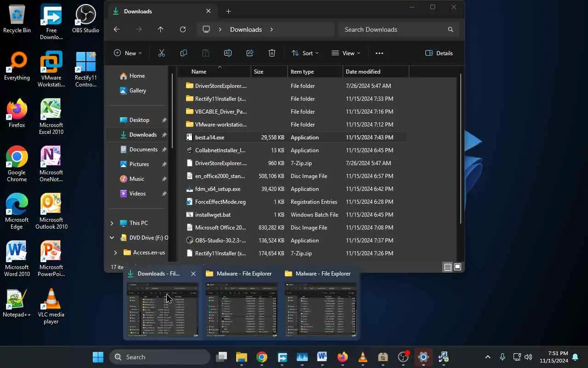
Task: Open Recycle Bin desktop icon
Action: click(17, 19)
